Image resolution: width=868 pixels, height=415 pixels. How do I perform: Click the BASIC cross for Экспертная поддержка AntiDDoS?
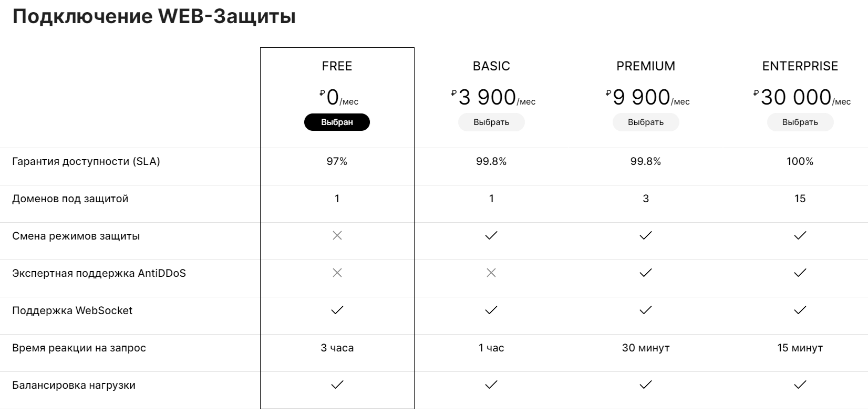(491, 273)
